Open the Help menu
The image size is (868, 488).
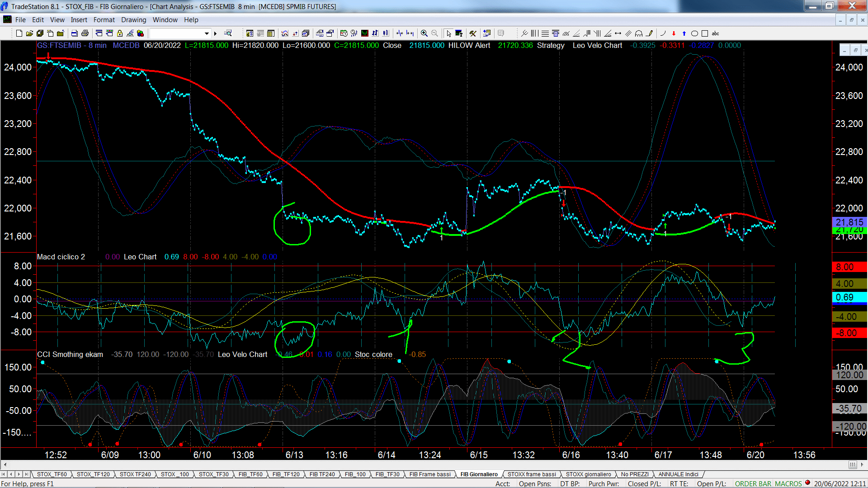pos(191,20)
